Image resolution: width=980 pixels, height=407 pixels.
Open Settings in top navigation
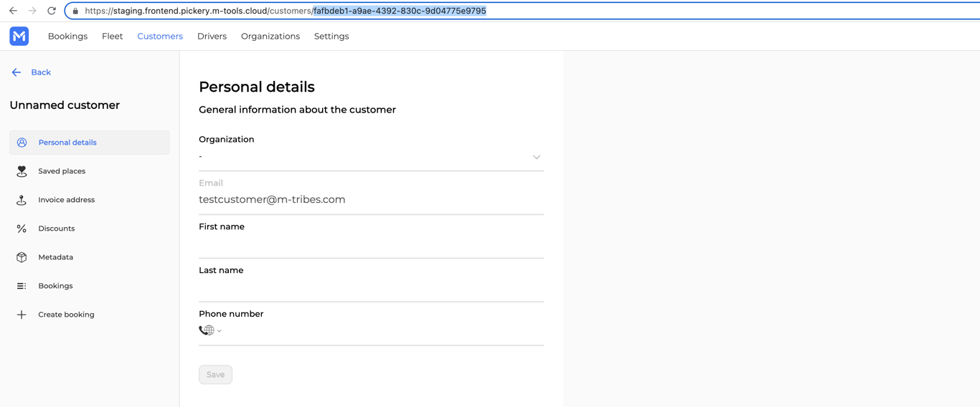331,37
